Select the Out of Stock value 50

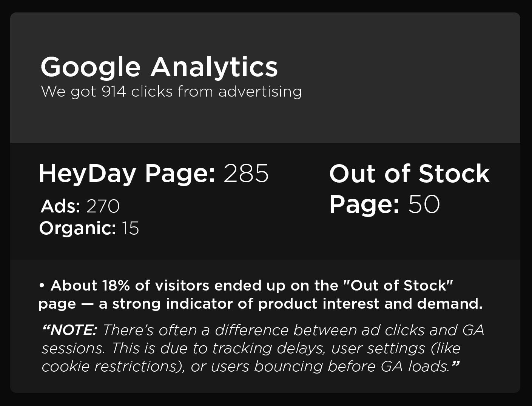coord(424,204)
